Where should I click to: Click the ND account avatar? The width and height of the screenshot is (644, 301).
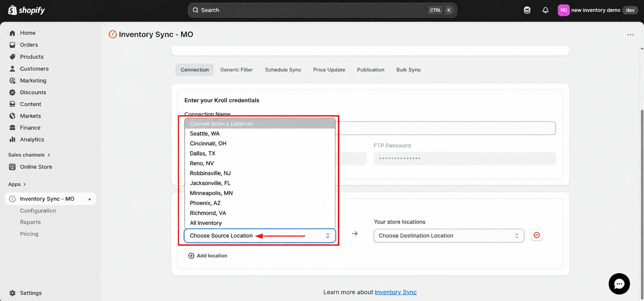[x=563, y=10]
